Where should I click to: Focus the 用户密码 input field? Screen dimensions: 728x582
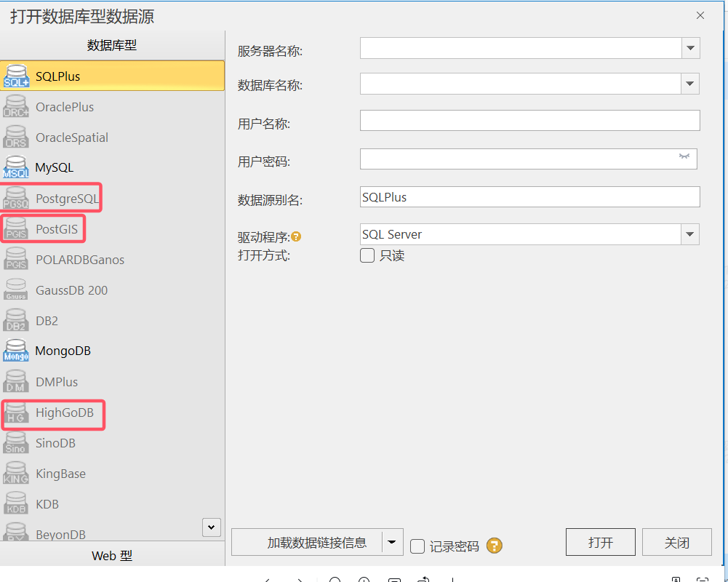[528, 159]
